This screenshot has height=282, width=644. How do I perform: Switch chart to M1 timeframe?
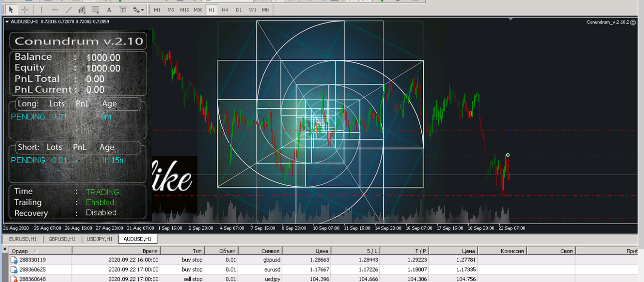coord(157,9)
